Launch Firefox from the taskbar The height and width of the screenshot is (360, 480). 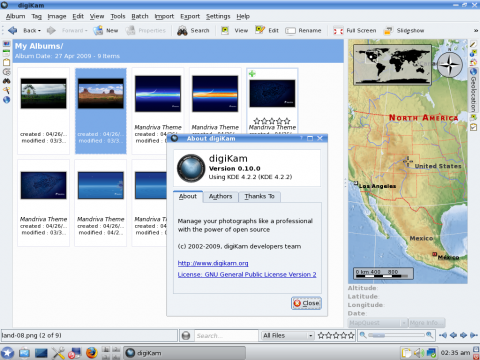[91, 353]
